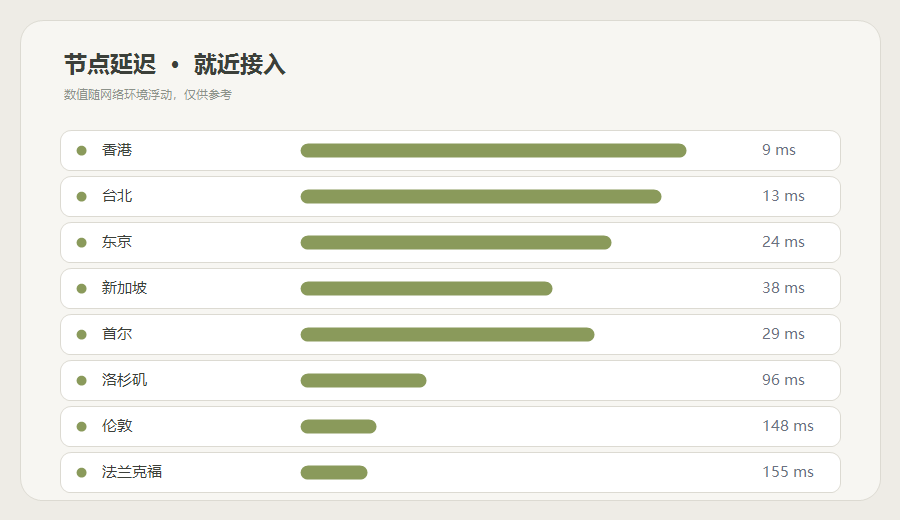Click the 节点延迟 · 就近接入 heading
The height and width of the screenshot is (520, 900).
(174, 64)
